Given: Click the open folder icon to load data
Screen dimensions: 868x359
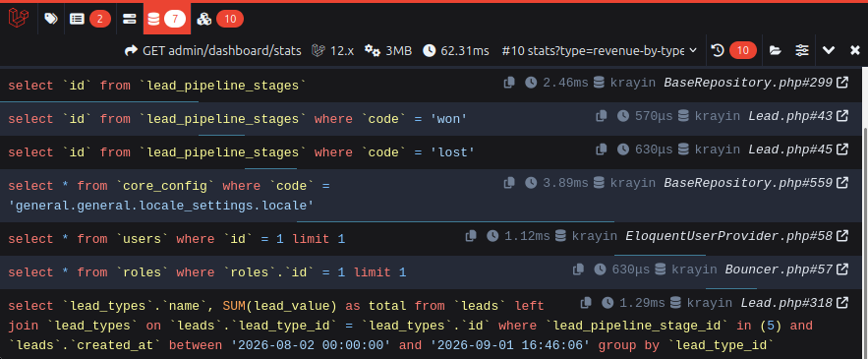Looking at the screenshot, I should (x=776, y=50).
